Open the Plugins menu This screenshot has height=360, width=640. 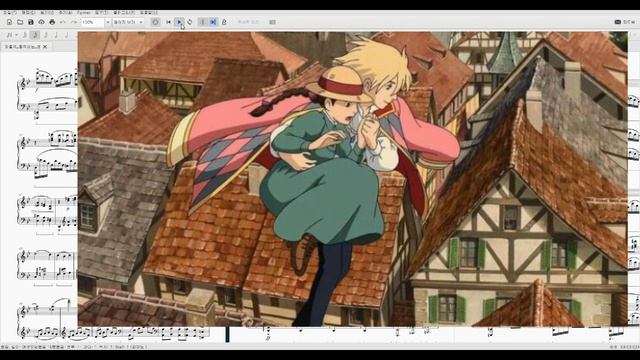tap(124, 13)
